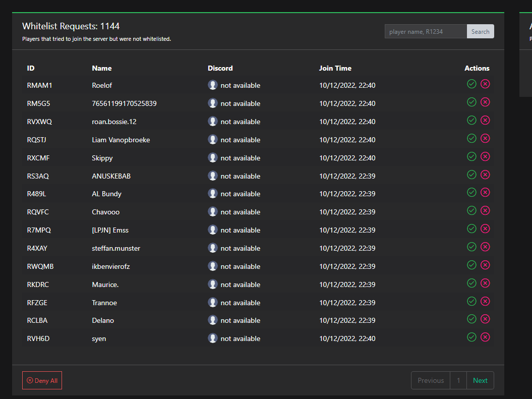Go to the Previous page
Image resolution: width=532 pixels, height=399 pixels.
click(x=431, y=380)
